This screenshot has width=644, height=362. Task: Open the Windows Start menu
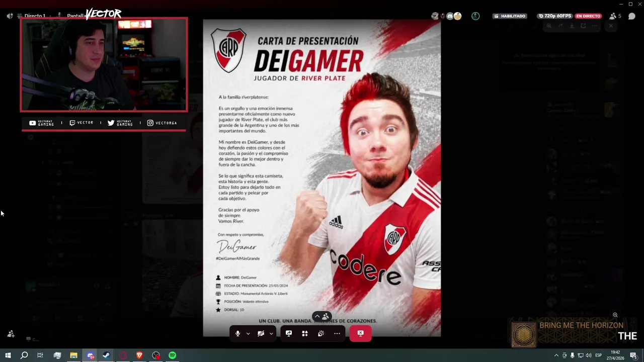click(x=8, y=355)
